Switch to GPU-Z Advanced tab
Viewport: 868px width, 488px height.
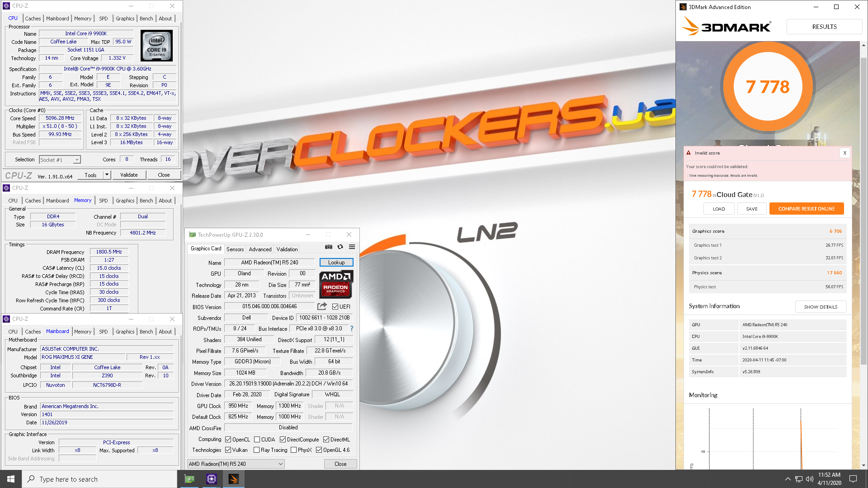[260, 249]
